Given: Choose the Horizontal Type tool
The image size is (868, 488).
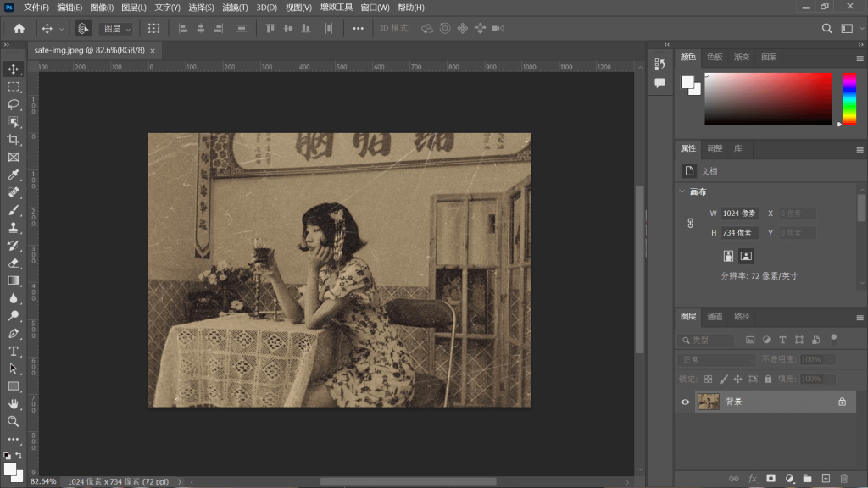Looking at the screenshot, I should [14, 351].
